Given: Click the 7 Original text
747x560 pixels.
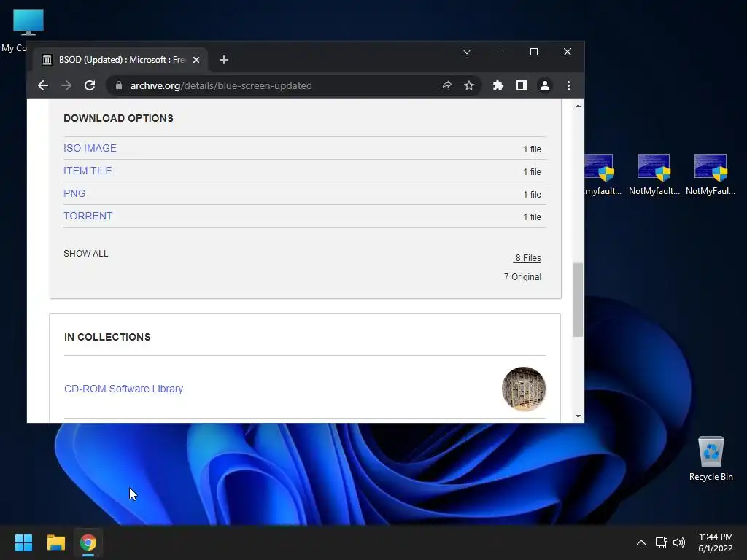Looking at the screenshot, I should [x=522, y=276].
